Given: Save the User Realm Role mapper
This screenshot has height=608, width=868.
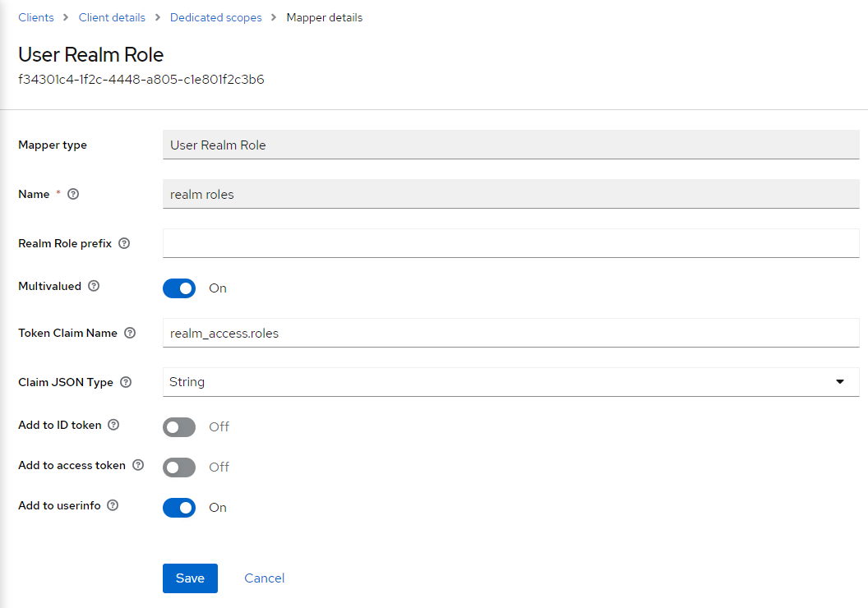Looking at the screenshot, I should click(190, 578).
